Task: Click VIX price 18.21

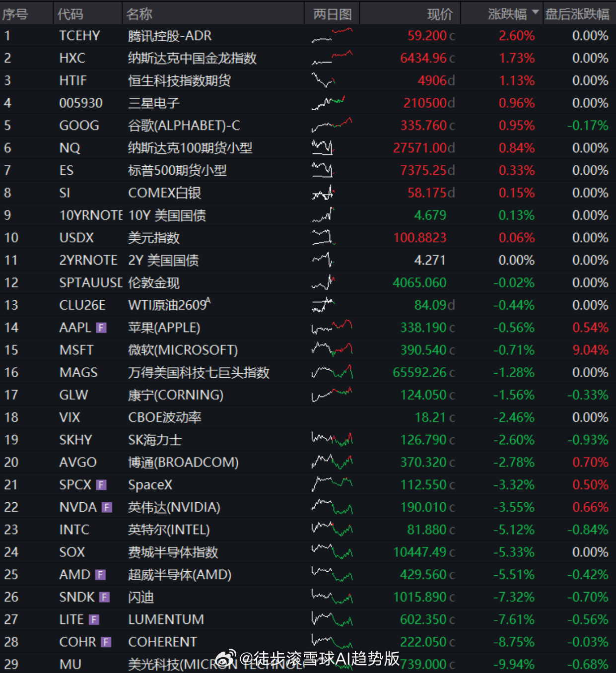Action: pos(430,417)
